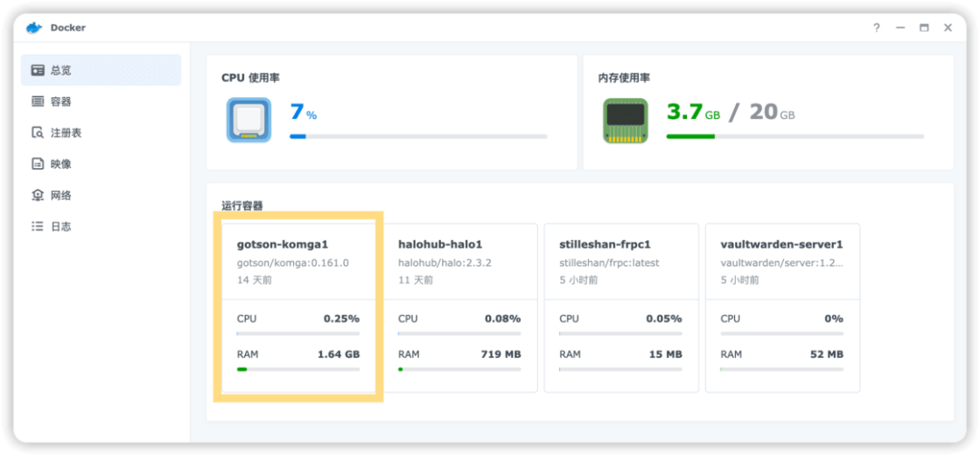The image size is (980, 456).
Task: Click the 总览 overview sidebar icon
Action: coord(38,70)
